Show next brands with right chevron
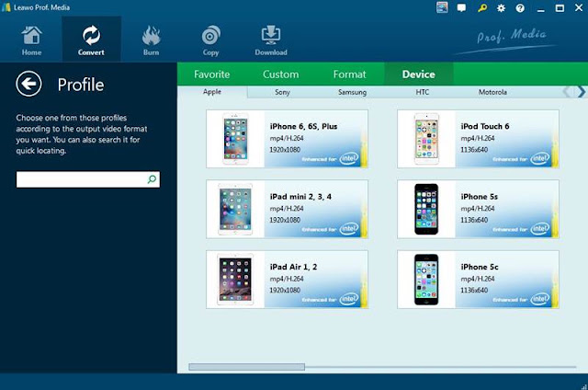Image resolution: width=588 pixels, height=390 pixels. [581, 92]
